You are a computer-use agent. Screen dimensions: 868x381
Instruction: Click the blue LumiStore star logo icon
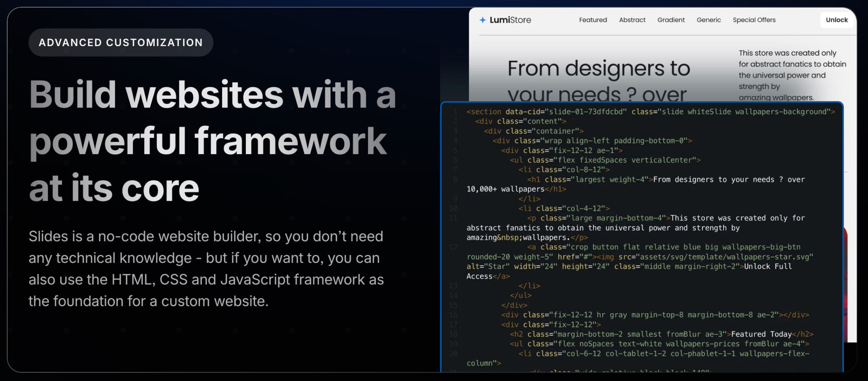pyautogui.click(x=482, y=20)
